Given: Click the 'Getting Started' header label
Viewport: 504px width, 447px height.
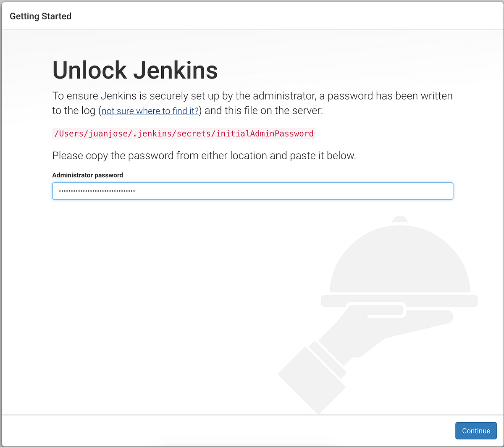Looking at the screenshot, I should click(x=40, y=16).
